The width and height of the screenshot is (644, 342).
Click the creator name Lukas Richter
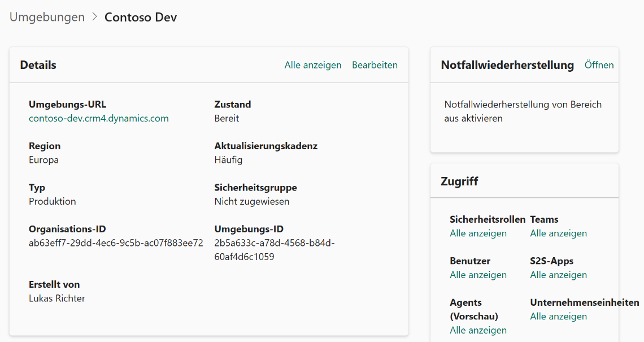pyautogui.click(x=57, y=298)
